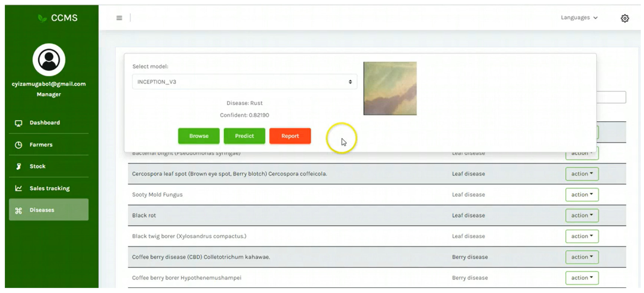Toggle the sidebar hamburger menu
This screenshot has width=644, height=293.
[x=119, y=18]
